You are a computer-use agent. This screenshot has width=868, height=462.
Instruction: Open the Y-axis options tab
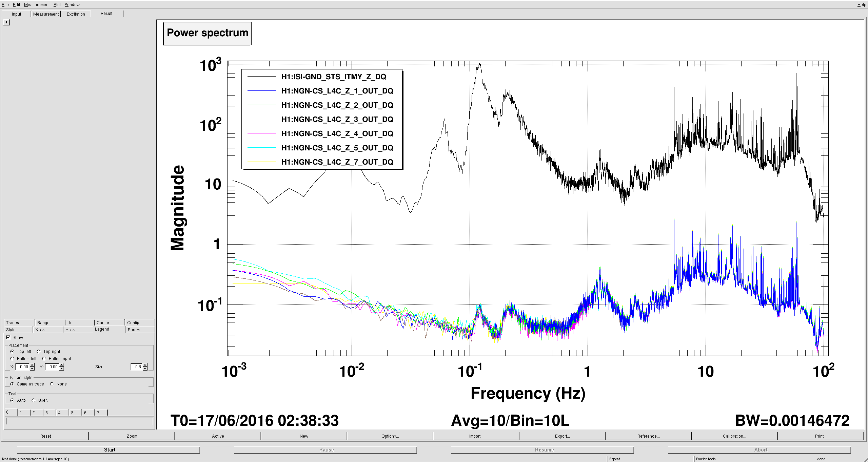pyautogui.click(x=78, y=330)
